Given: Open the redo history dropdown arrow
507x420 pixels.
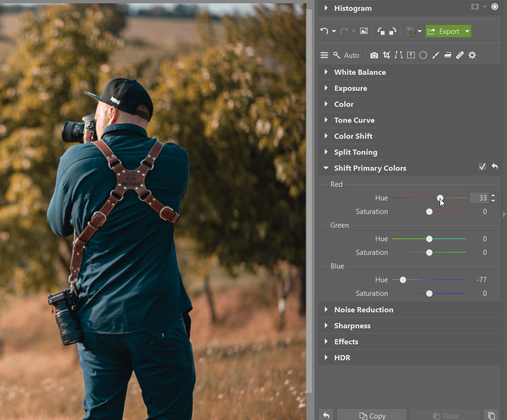Looking at the screenshot, I should (354, 32).
